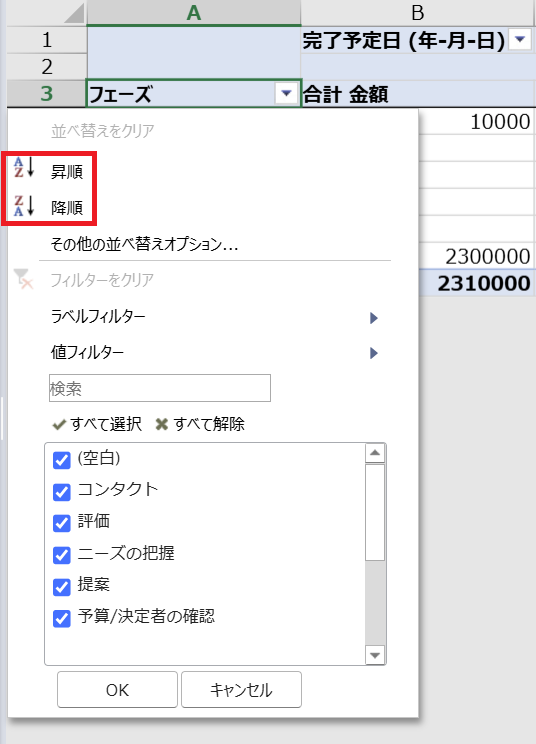Toggle the コンタクト checkbox

click(x=62, y=492)
